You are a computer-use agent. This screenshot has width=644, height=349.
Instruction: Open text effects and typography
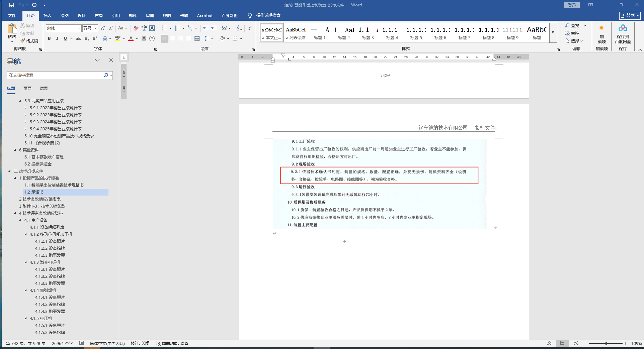tap(105, 38)
